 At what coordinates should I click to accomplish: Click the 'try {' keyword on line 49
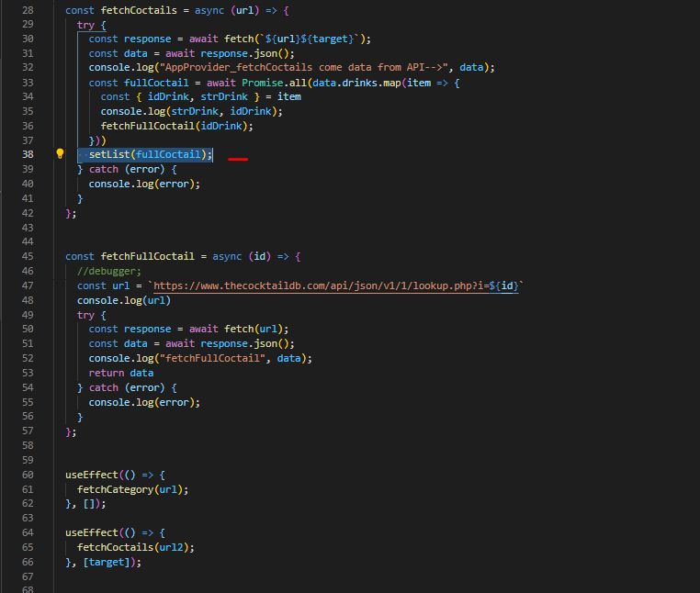click(92, 315)
